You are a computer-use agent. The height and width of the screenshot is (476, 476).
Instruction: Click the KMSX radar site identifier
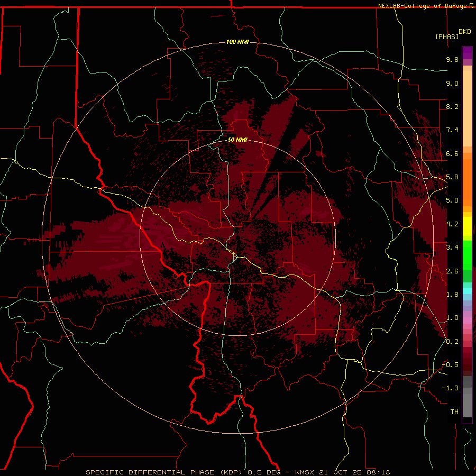[305, 472]
